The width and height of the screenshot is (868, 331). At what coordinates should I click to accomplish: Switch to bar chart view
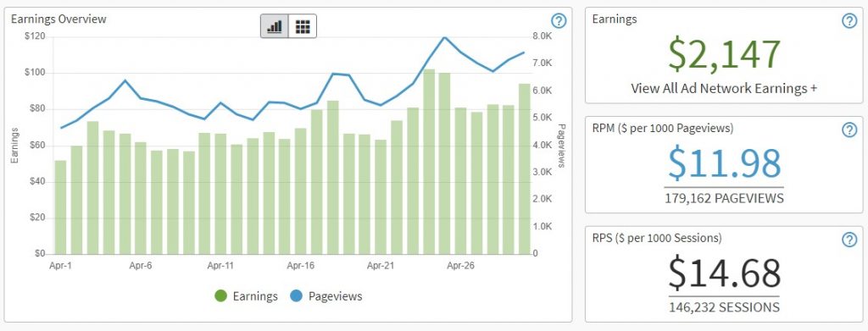pos(275,26)
